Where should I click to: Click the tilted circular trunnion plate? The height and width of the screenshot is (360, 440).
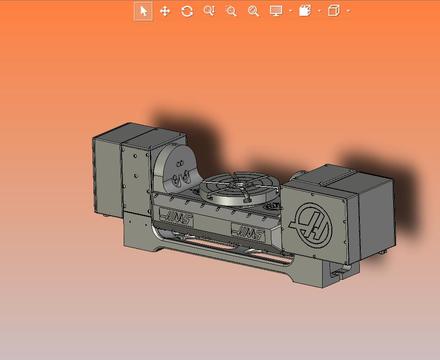pos(175,169)
